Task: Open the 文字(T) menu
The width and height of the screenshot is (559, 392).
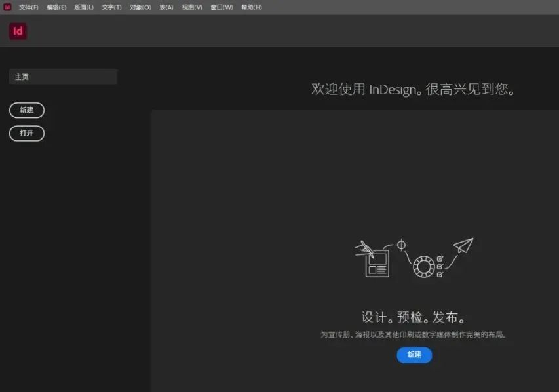Action: (111, 7)
